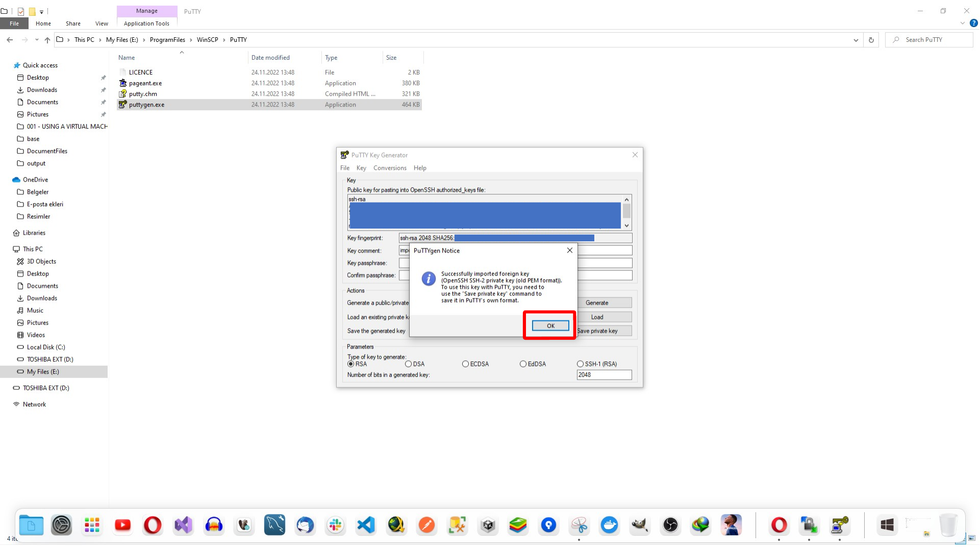Click the puttygen.exe file icon
The width and height of the screenshot is (980, 551).
(x=122, y=105)
